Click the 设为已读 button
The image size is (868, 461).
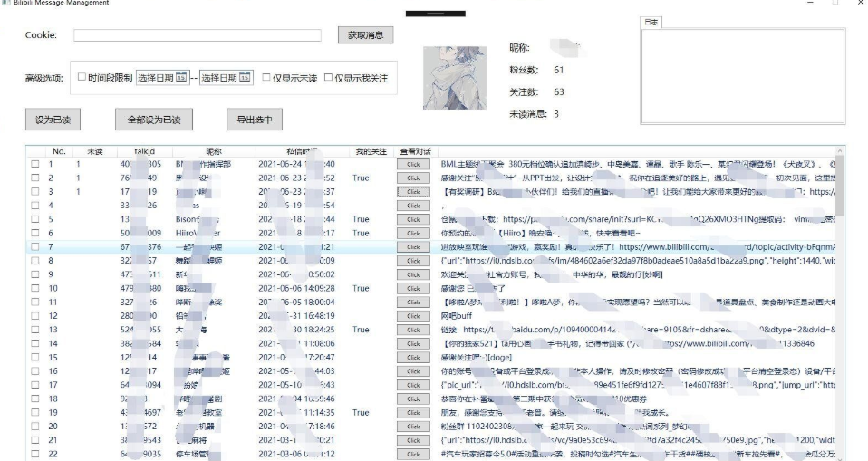pos(53,120)
